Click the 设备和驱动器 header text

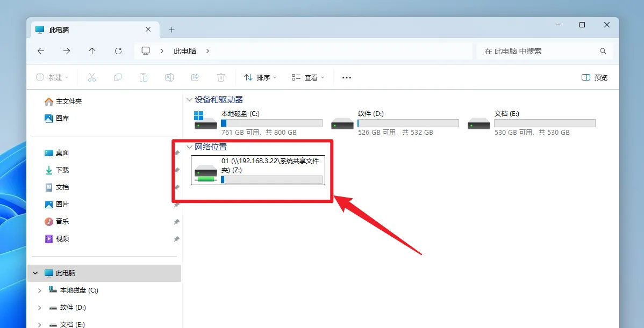click(219, 100)
